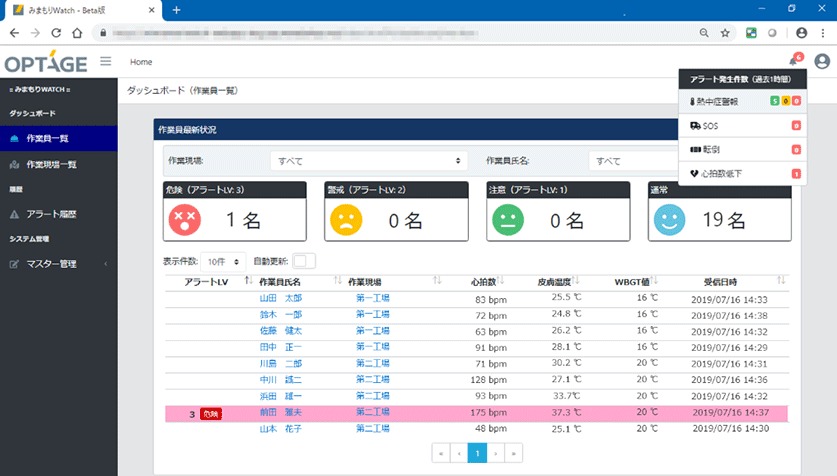
Task: Click the notification bell icon
Action: (x=793, y=61)
